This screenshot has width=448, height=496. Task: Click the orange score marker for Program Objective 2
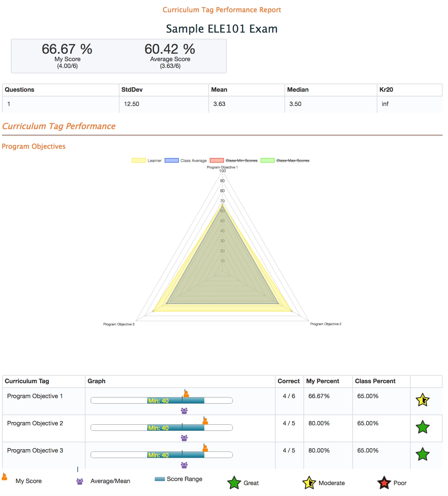point(205,421)
